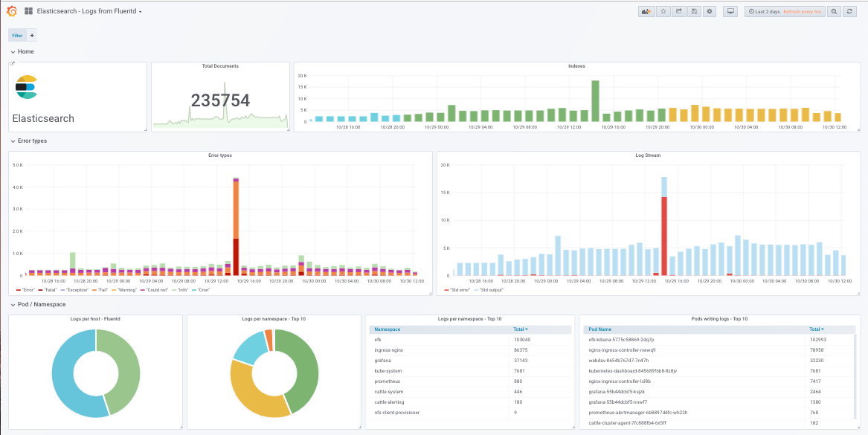Image resolution: width=868 pixels, height=435 pixels.
Task: Click the "Cron" legend color line
Action: point(193,289)
